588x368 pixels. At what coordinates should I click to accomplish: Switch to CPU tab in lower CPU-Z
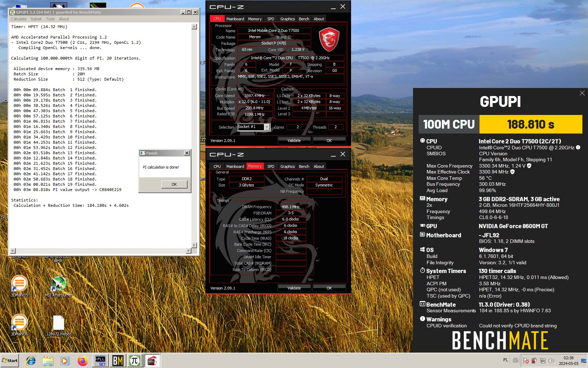pos(217,166)
